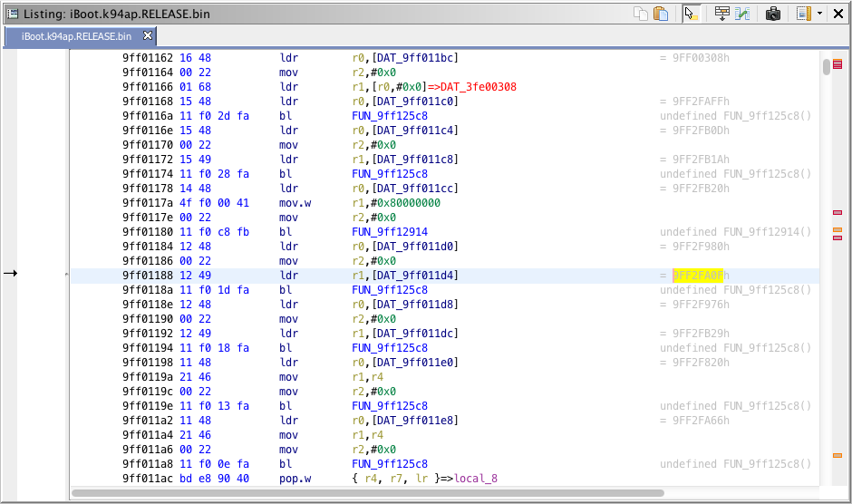This screenshot has width=852, height=504.
Task: Click address 9ff0119a mov r1,r4 row
Action: click(147, 377)
